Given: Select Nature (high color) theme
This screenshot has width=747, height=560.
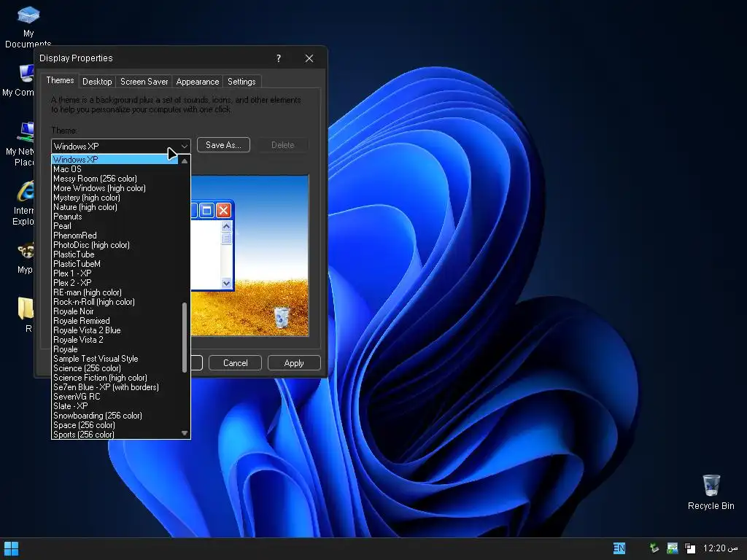Looking at the screenshot, I should [115, 207].
